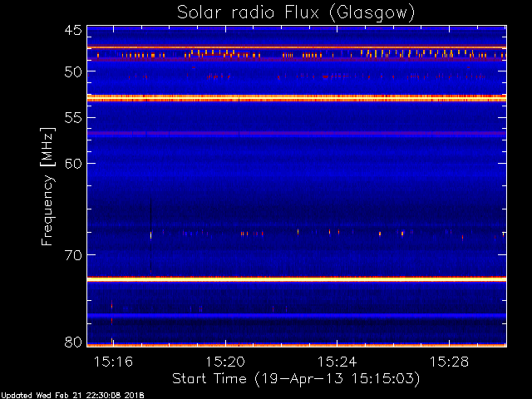Click the bright double band near 53 MHz
This screenshot has height=399, width=532.
297,98
